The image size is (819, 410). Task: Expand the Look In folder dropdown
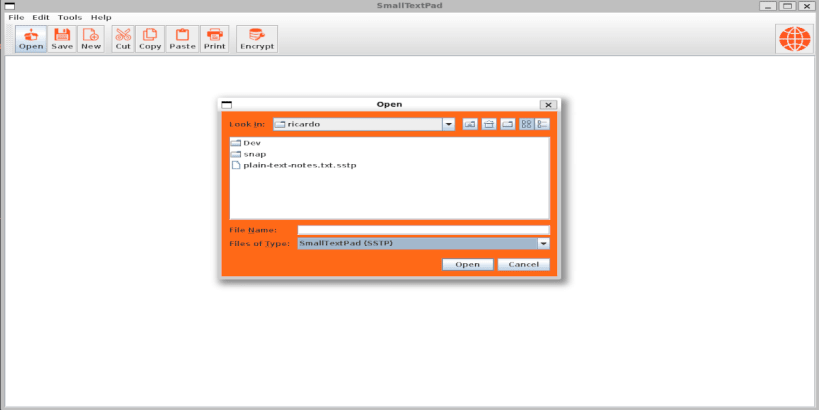click(448, 124)
